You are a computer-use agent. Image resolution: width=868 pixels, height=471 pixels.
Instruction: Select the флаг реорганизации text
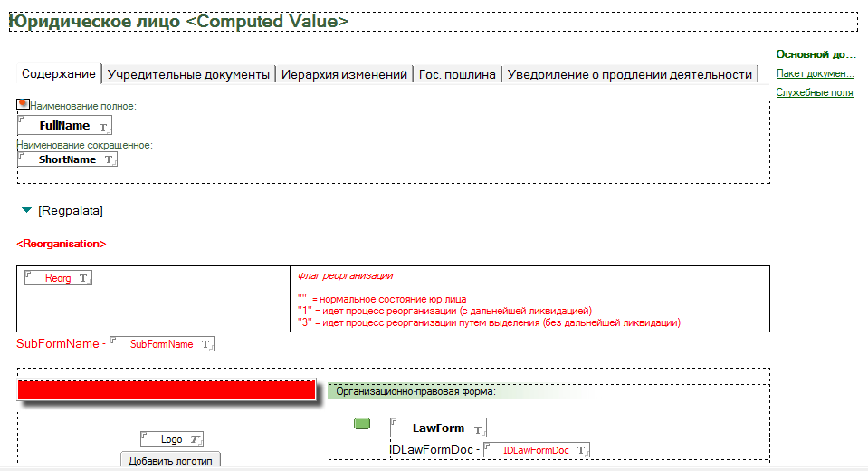[x=346, y=276]
